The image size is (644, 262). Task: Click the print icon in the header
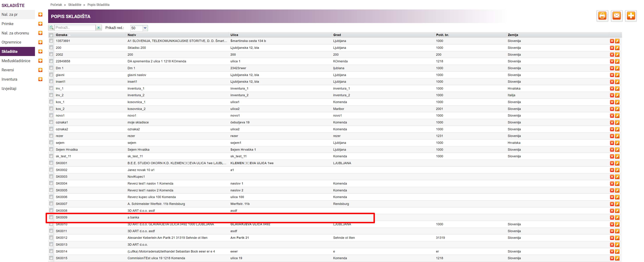pos(602,16)
